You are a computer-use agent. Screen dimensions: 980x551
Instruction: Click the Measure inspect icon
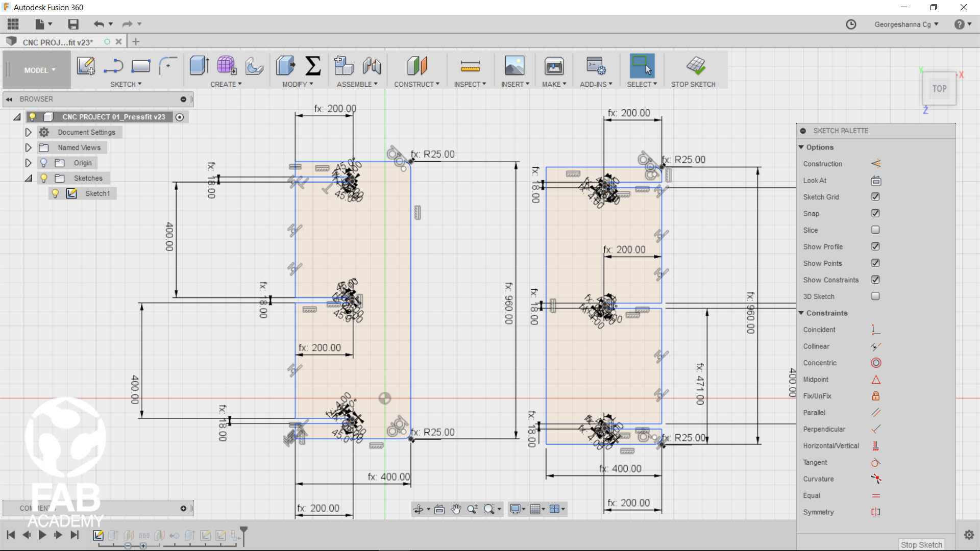point(470,66)
